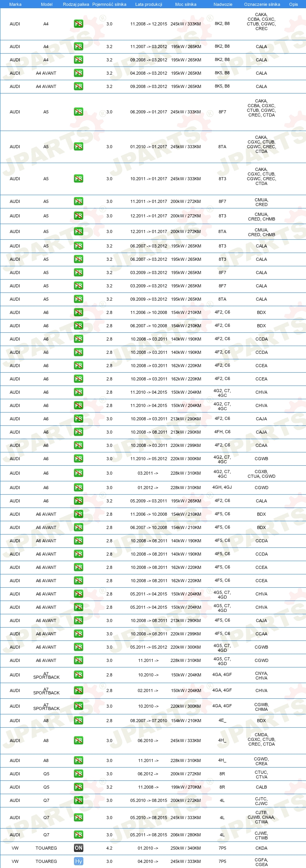The width and height of the screenshot is (306, 868).
Task: Select the 08.2007 -> 07.2010 date cell
Action: (149, 721)
